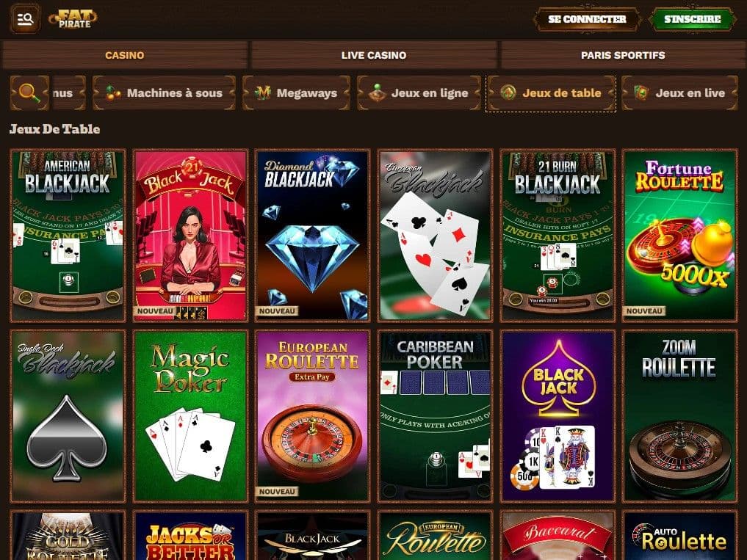Switch to the Live Casino tab
Viewport: 747px width, 560px height.
coord(374,55)
